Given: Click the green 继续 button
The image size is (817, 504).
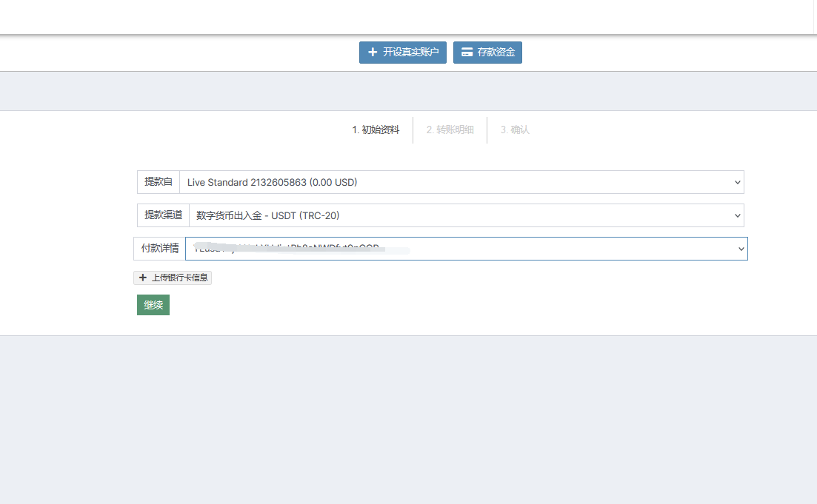Looking at the screenshot, I should click(x=153, y=305).
